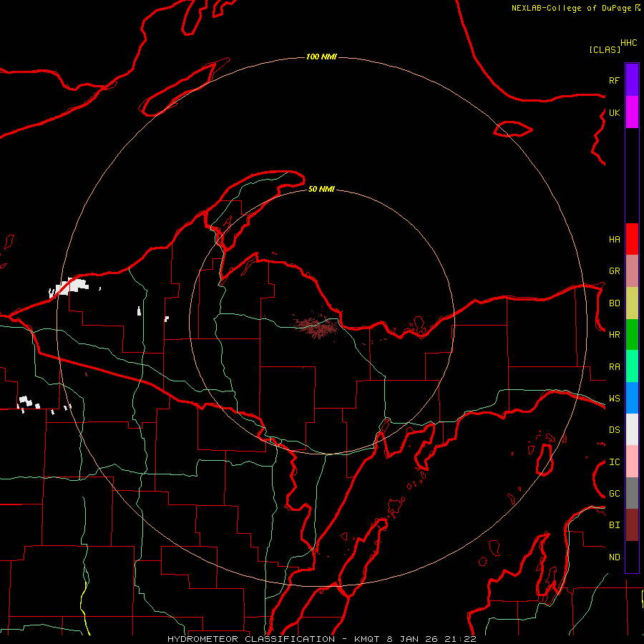Click the BI legend label
Viewport: 644px width, 644px height.
coord(614,525)
